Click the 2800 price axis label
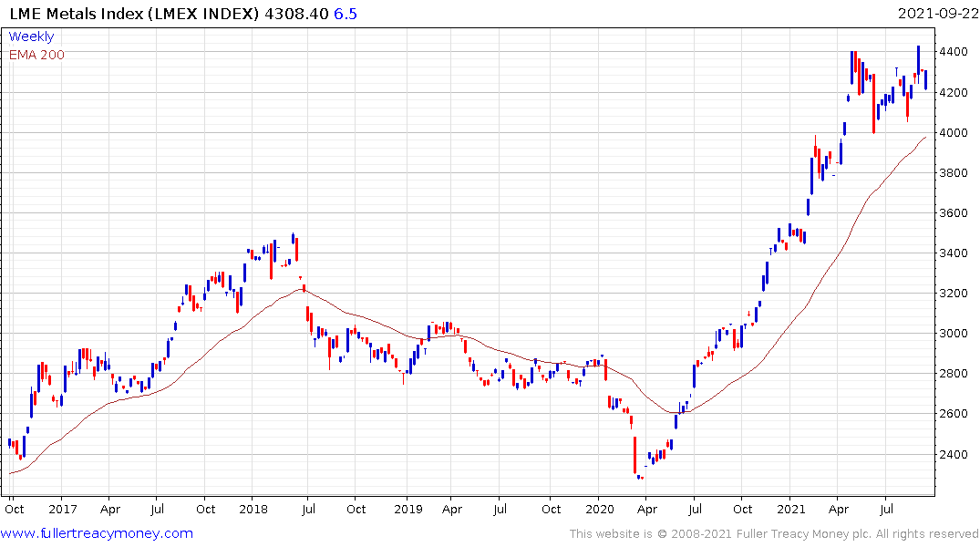This screenshot has height=547, width=980. 954,374
